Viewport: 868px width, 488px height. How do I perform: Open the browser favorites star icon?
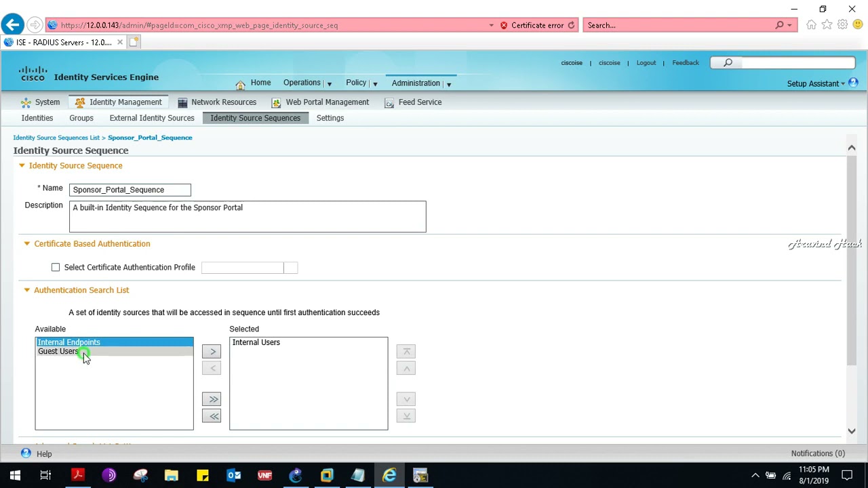coord(827,25)
